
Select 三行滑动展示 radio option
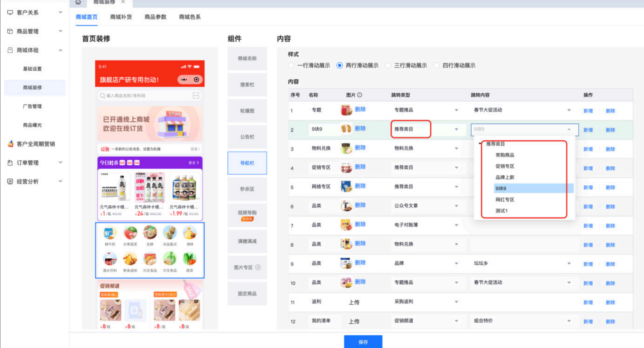tap(388, 66)
